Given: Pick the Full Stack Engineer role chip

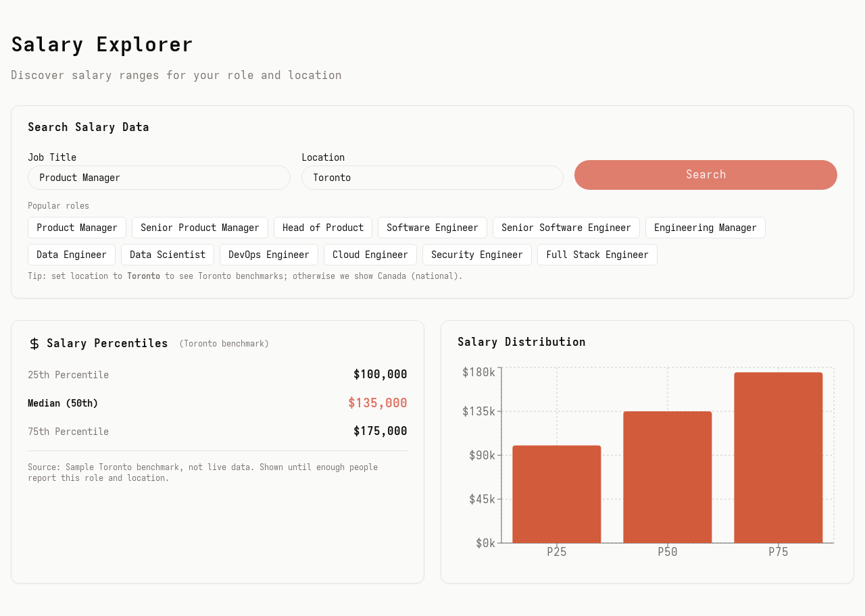Looking at the screenshot, I should pyautogui.click(x=597, y=255).
